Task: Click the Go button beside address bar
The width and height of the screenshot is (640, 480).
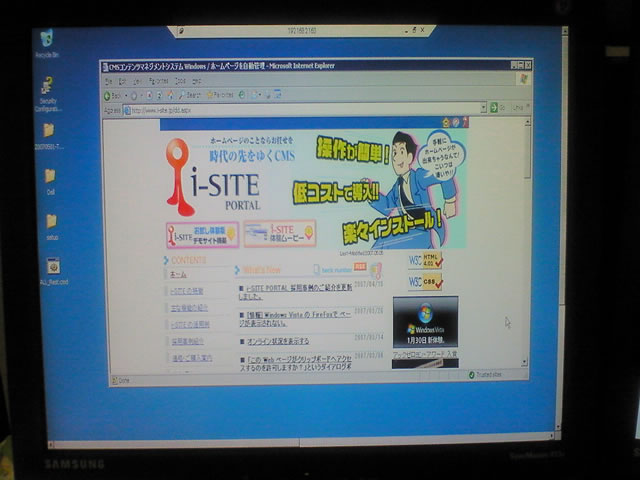Action: [498, 107]
